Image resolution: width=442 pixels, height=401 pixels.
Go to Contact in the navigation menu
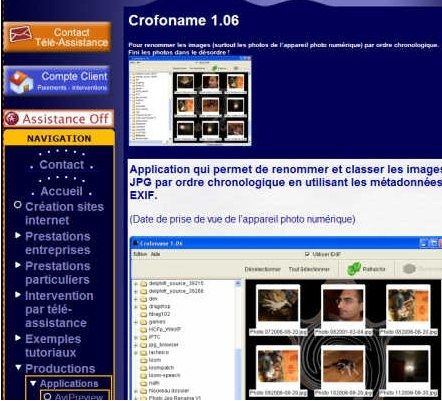click(x=62, y=165)
